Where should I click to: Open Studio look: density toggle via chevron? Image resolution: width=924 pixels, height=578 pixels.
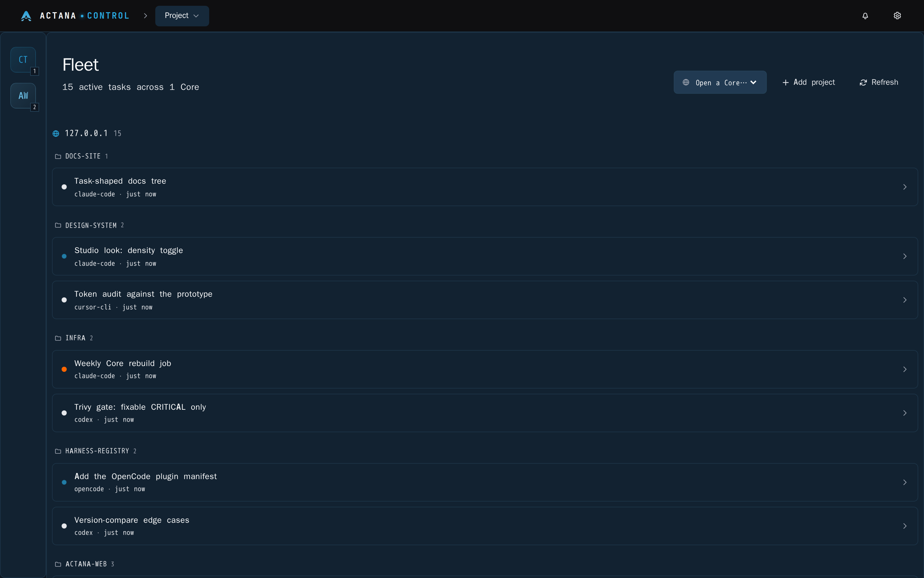904,256
